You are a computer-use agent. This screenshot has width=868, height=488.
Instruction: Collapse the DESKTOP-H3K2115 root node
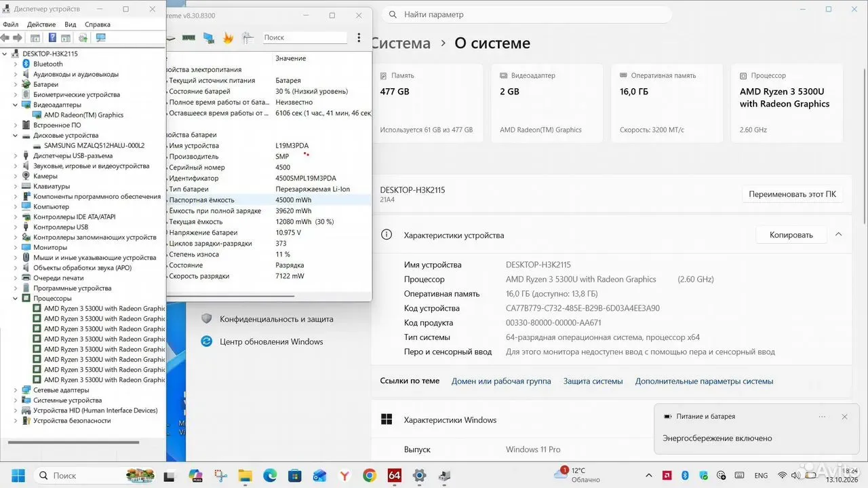(x=5, y=54)
